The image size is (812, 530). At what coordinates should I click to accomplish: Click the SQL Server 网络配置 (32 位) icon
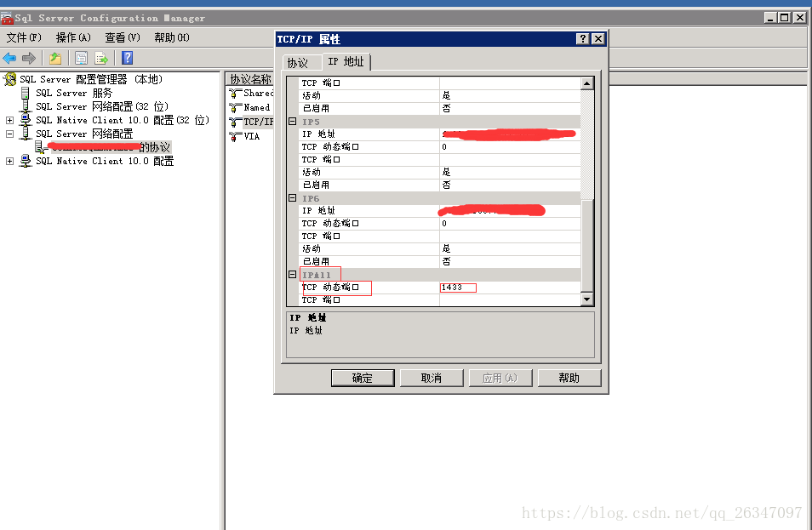pyautogui.click(x=25, y=106)
